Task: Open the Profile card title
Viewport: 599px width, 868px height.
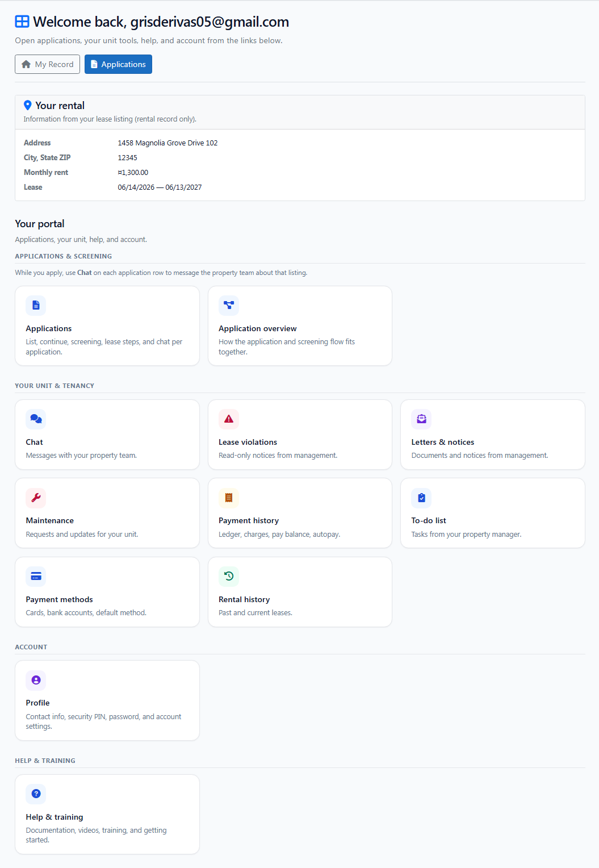Action: click(37, 703)
